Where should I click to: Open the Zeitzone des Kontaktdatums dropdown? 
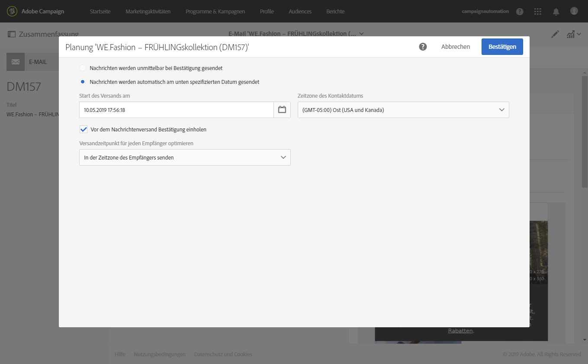click(403, 110)
